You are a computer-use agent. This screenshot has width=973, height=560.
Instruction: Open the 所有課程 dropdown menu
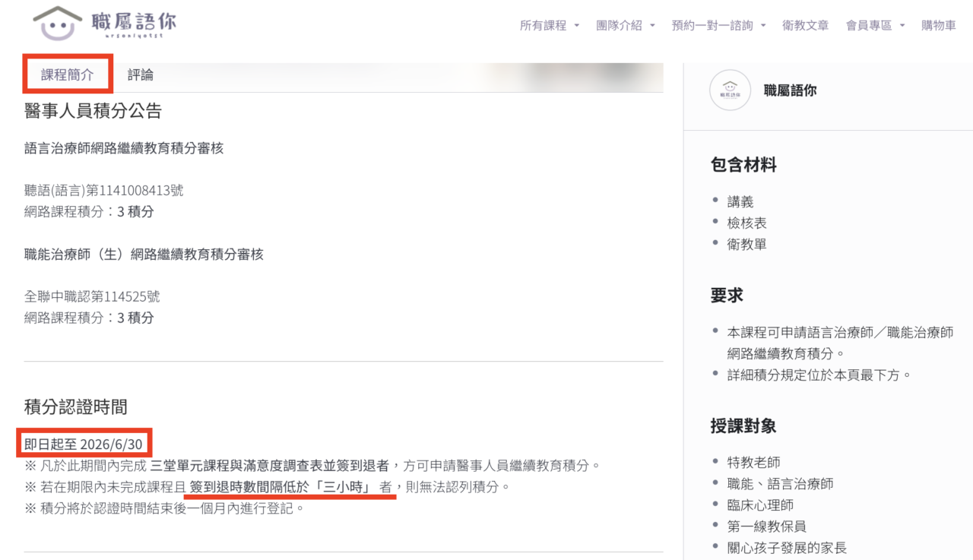[549, 26]
